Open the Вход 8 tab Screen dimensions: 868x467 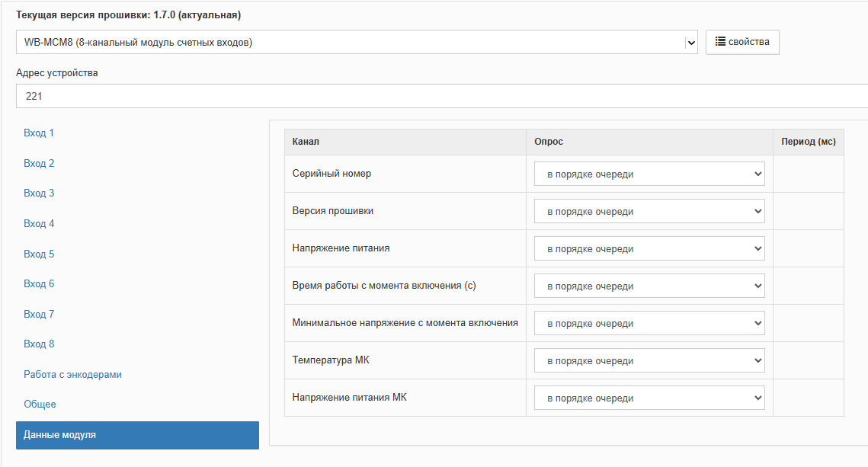coord(39,344)
